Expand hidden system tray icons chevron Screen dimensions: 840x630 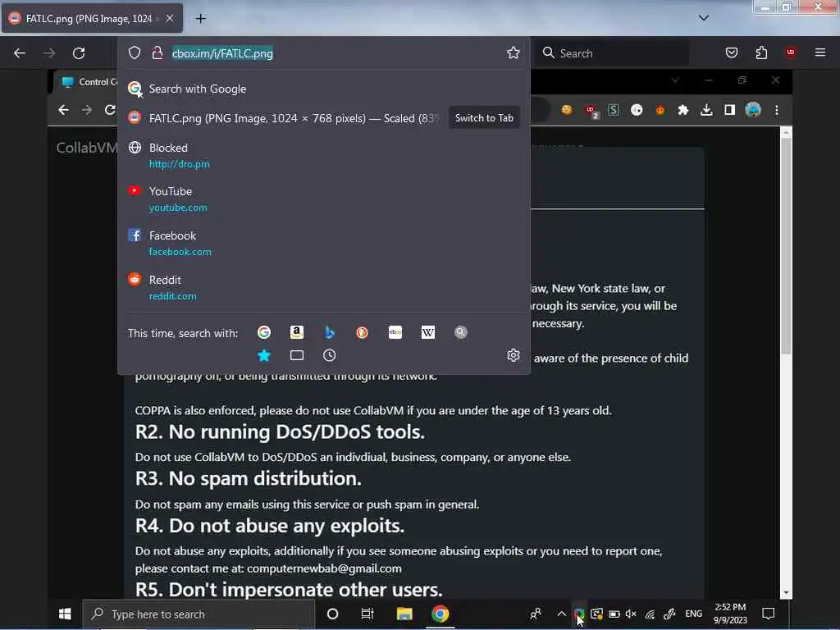click(561, 614)
